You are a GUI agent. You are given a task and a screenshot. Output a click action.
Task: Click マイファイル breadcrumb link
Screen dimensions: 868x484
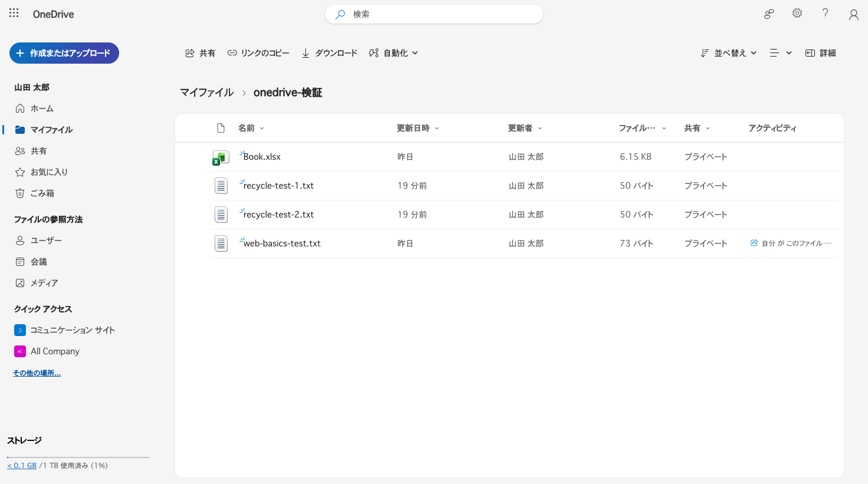(x=207, y=93)
